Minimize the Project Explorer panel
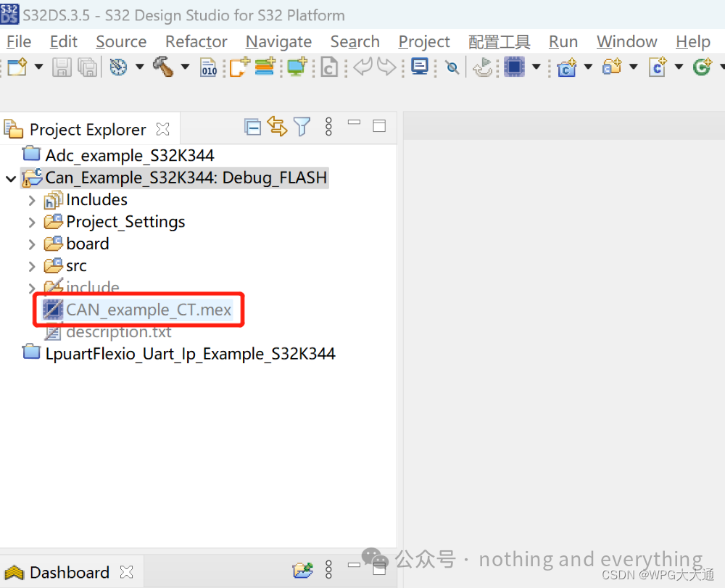Screen dimensions: 725x588 pos(355,123)
